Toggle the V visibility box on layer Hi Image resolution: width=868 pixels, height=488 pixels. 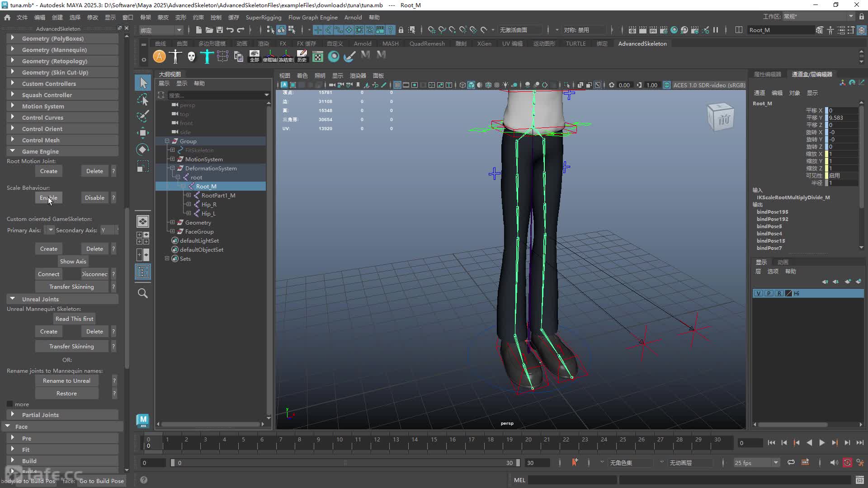coord(759,293)
